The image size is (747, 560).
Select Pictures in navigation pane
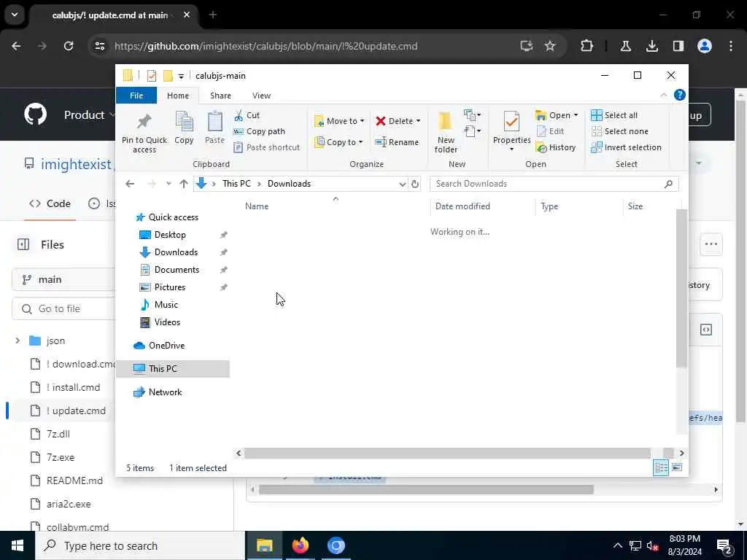pyautogui.click(x=169, y=287)
